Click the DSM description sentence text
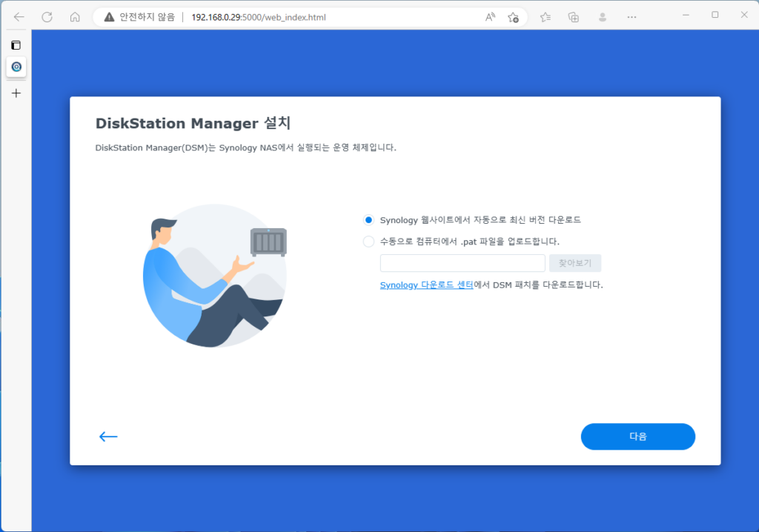The image size is (759, 532). point(245,147)
